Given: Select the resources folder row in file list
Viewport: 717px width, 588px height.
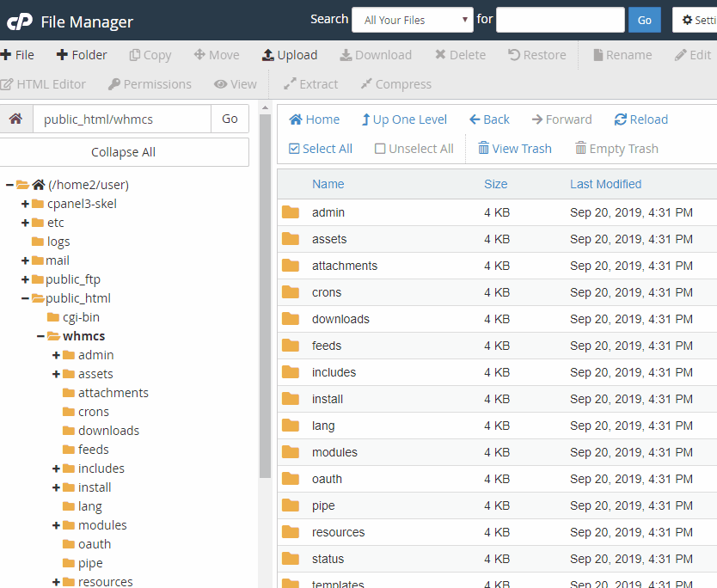Looking at the screenshot, I should point(497,532).
